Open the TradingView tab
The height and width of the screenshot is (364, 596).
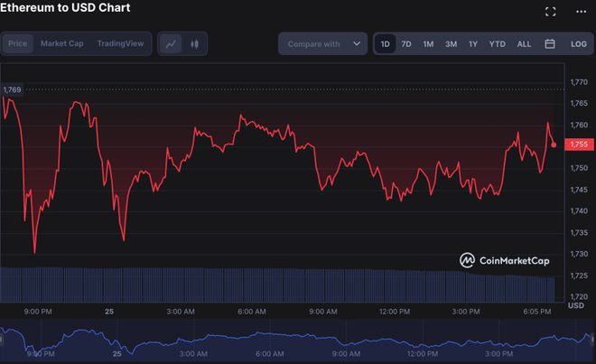[119, 43]
